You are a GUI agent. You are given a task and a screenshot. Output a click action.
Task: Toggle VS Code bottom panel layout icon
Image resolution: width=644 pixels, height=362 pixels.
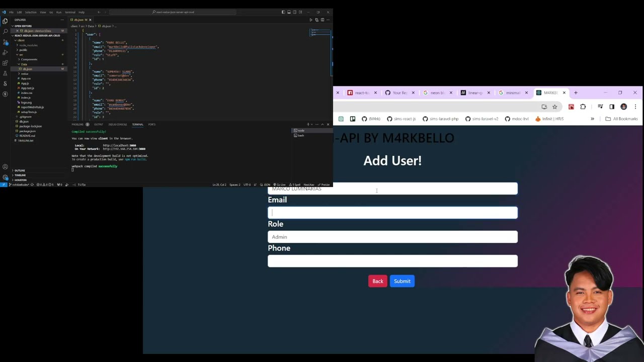[289, 12]
